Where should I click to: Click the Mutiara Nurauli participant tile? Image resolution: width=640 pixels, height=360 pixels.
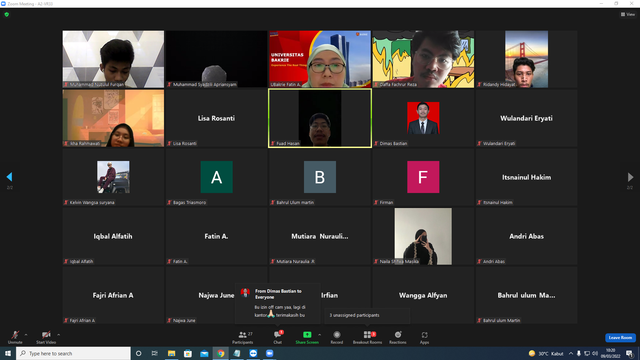click(320, 236)
